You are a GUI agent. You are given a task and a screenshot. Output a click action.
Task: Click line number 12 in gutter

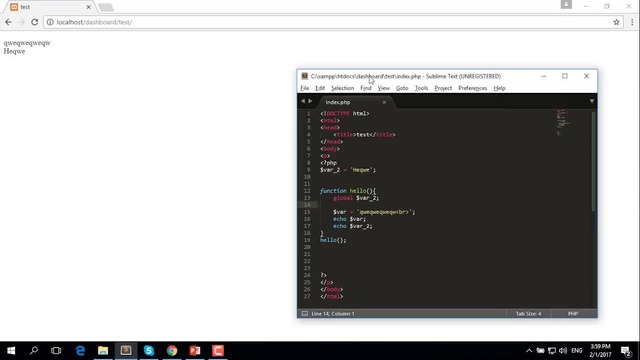(x=307, y=191)
